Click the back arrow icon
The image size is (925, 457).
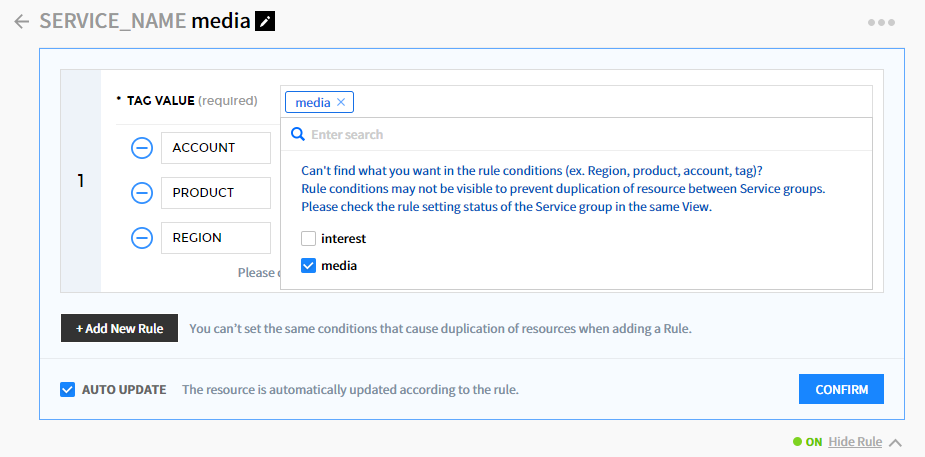tap(21, 21)
